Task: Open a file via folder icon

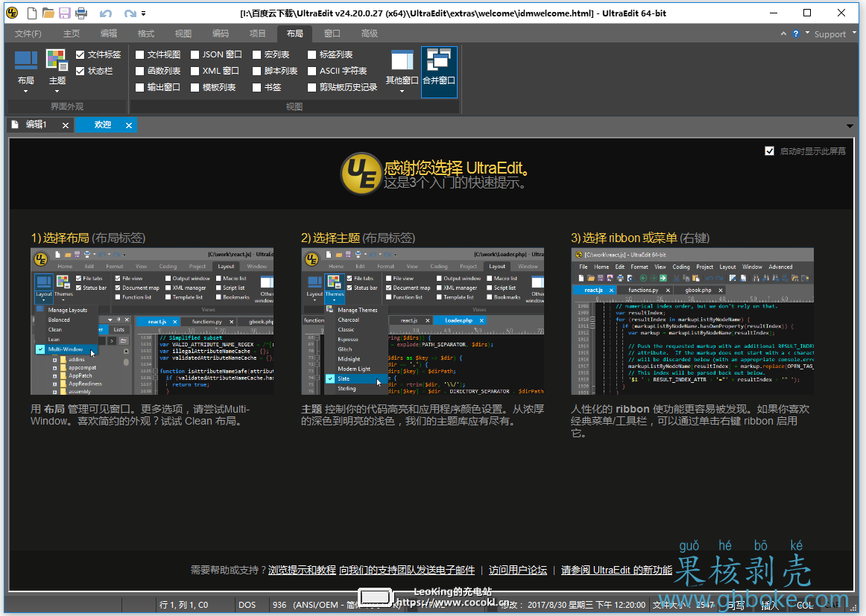Action: click(x=48, y=13)
